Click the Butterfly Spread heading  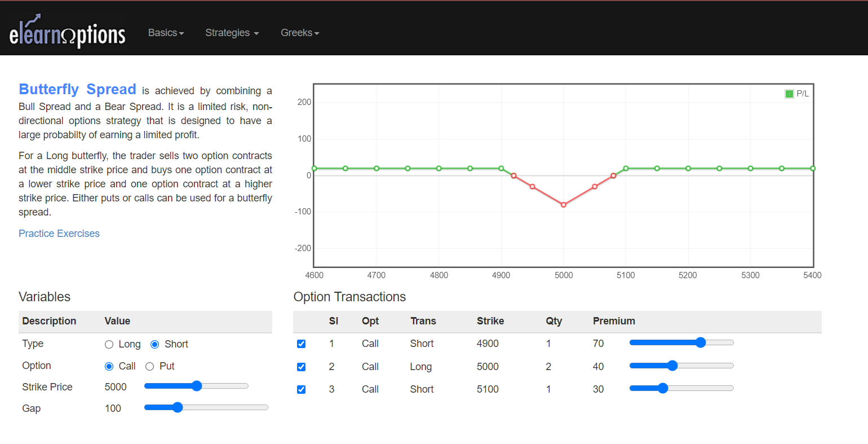pos(77,90)
